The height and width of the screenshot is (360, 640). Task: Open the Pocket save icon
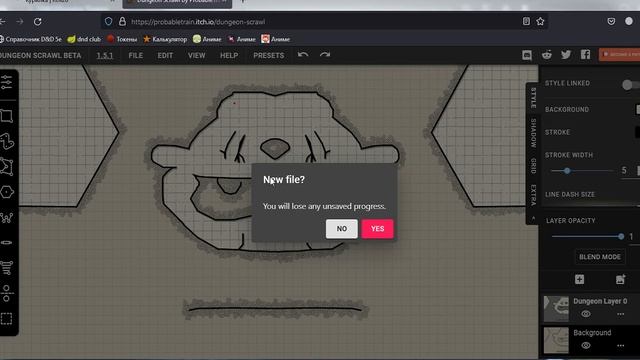[x=611, y=21]
